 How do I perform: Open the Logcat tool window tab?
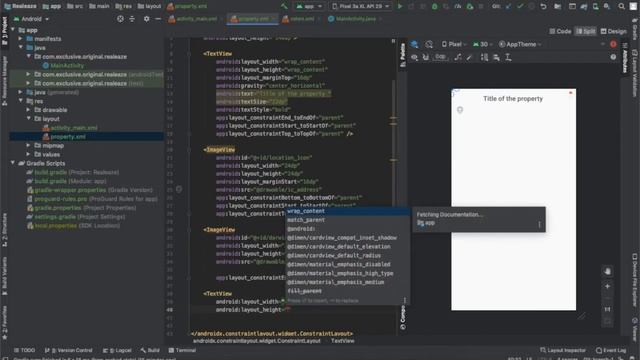117,350
